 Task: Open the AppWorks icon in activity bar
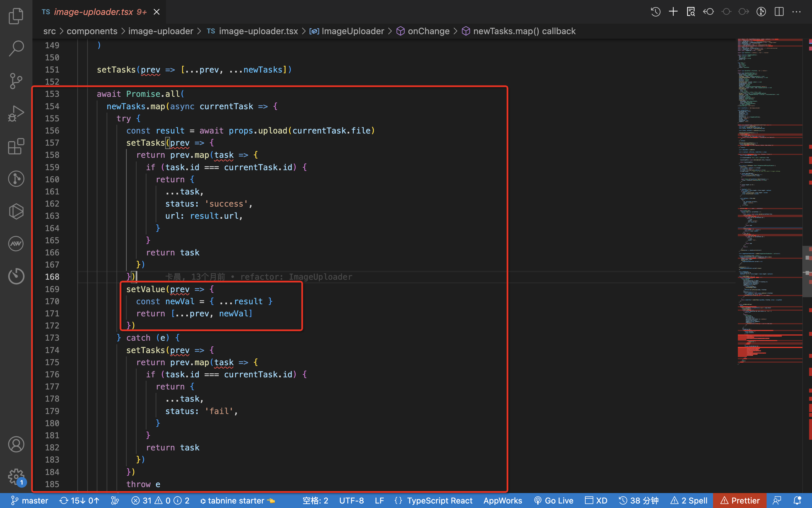click(x=16, y=244)
